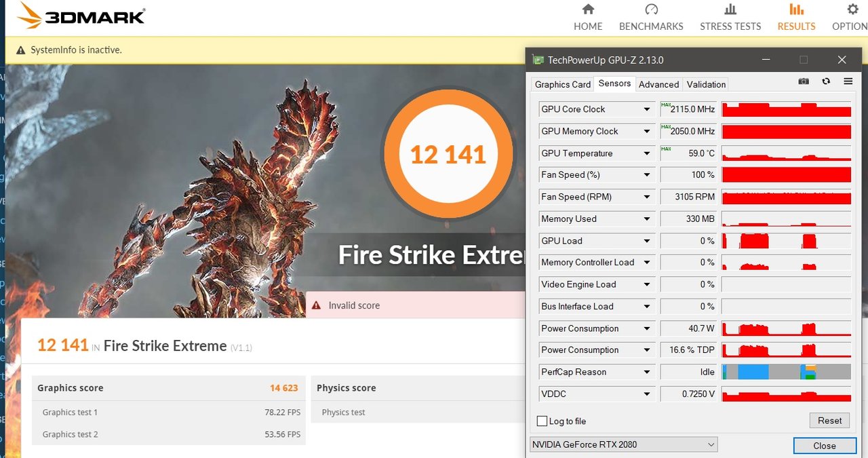Expand the GPU Temperature sensor dropdown
The image size is (868, 458).
coord(647,153)
